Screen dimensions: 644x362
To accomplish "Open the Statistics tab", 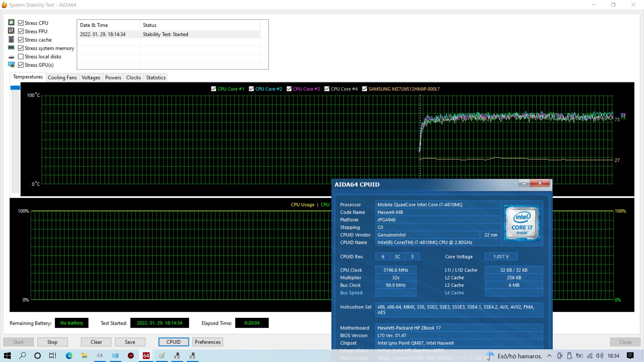I will (156, 77).
